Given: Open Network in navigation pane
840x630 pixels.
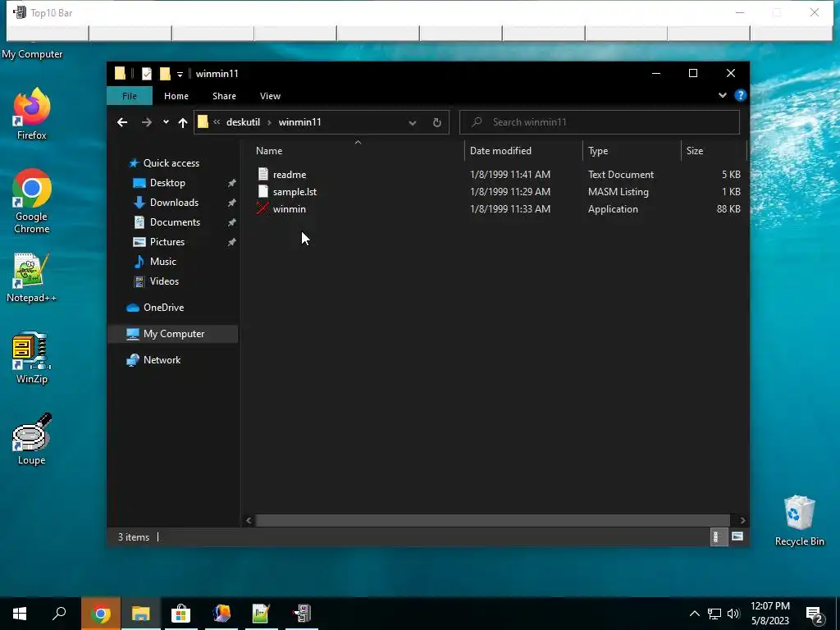Looking at the screenshot, I should point(162,360).
